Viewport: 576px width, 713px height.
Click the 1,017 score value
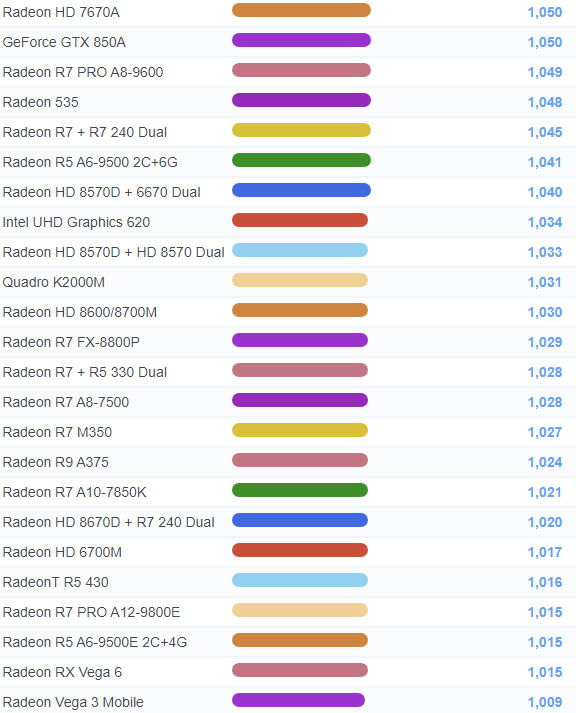coord(545,552)
